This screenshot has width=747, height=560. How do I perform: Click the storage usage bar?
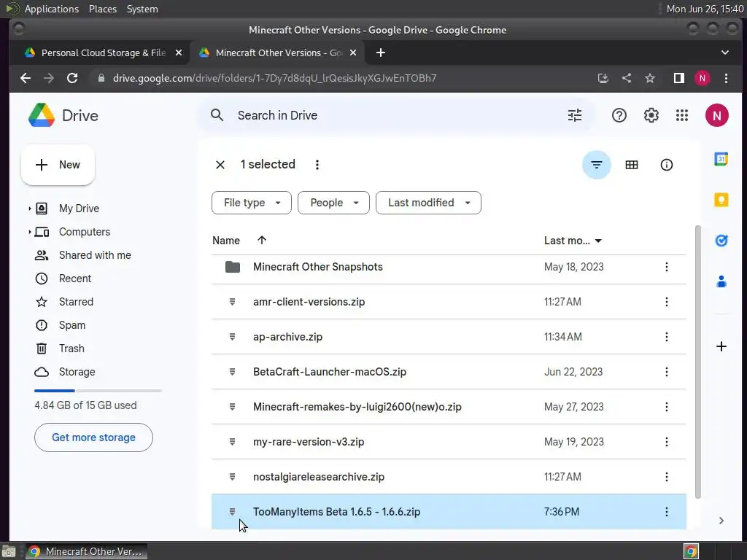[x=98, y=391]
